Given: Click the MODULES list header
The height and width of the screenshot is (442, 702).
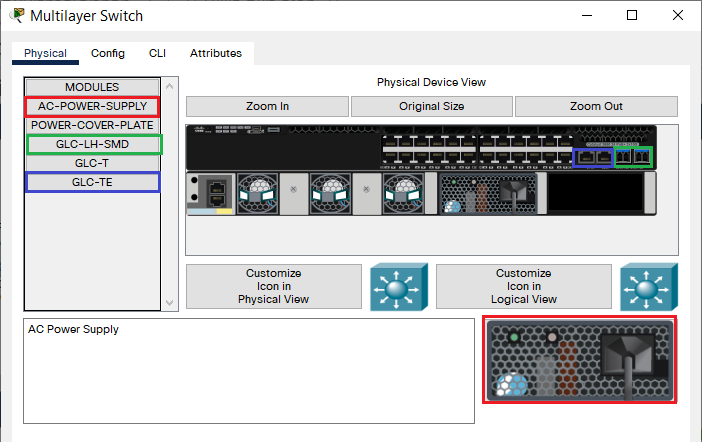Looking at the screenshot, I should 92,87.
